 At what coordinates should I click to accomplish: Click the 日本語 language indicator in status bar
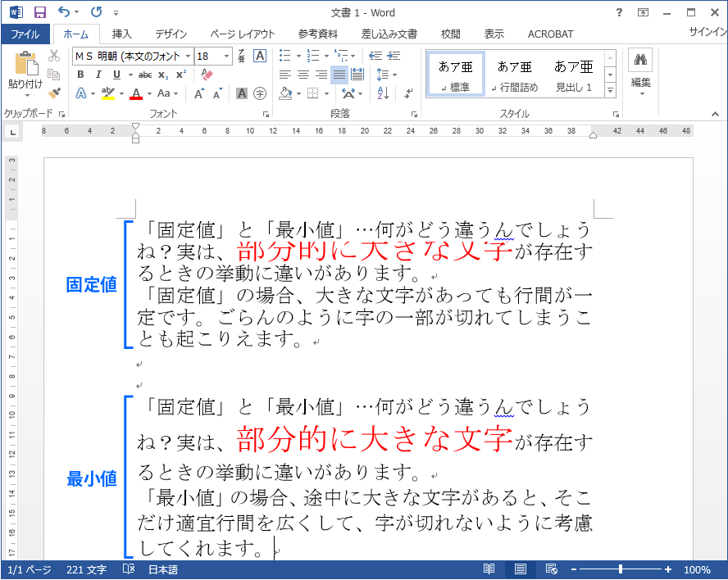pyautogui.click(x=162, y=569)
